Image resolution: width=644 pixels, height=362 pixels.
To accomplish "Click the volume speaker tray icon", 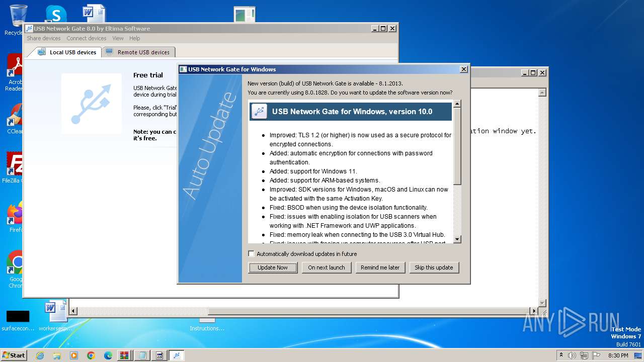I will tap(572, 355).
